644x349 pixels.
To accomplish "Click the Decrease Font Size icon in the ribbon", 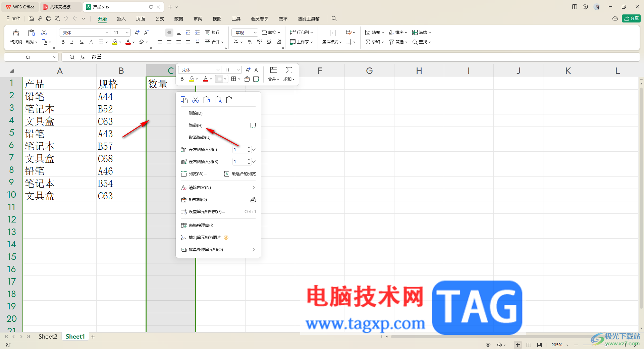I will pyautogui.click(x=146, y=33).
